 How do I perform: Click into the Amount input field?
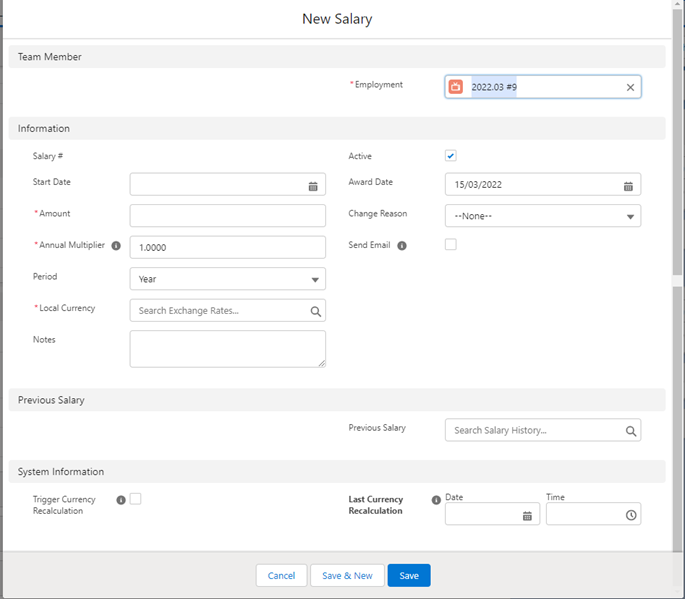(x=227, y=216)
